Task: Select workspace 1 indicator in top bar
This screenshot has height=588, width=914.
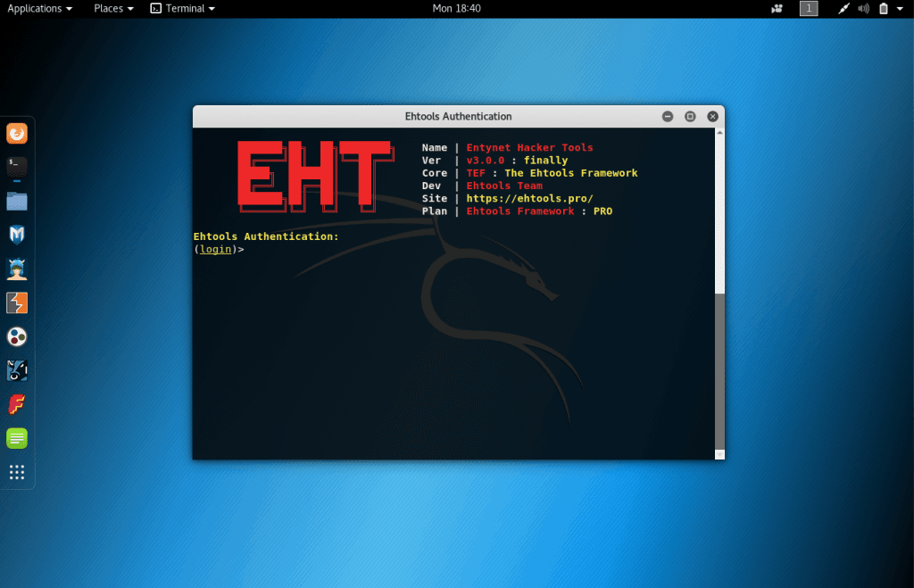Action: (x=809, y=8)
